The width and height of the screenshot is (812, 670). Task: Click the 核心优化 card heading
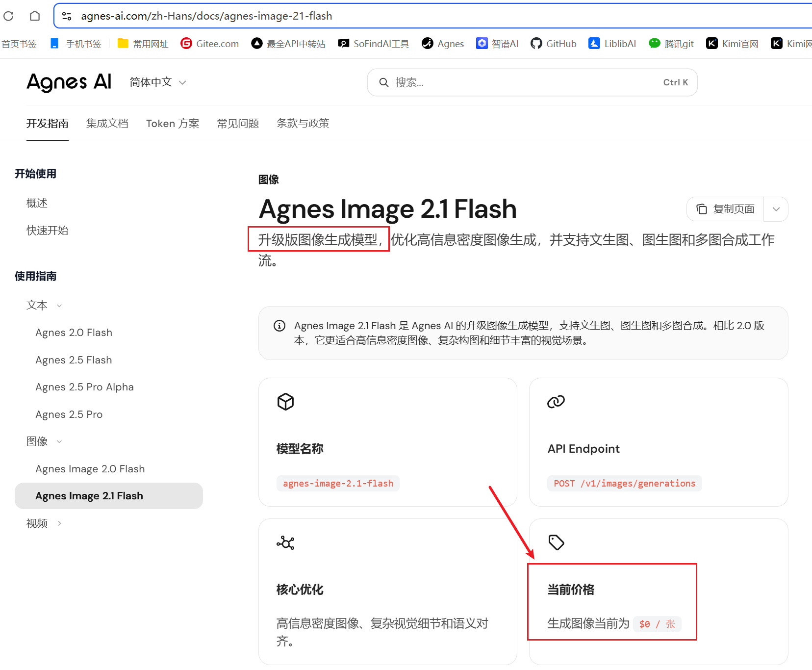pyautogui.click(x=300, y=590)
